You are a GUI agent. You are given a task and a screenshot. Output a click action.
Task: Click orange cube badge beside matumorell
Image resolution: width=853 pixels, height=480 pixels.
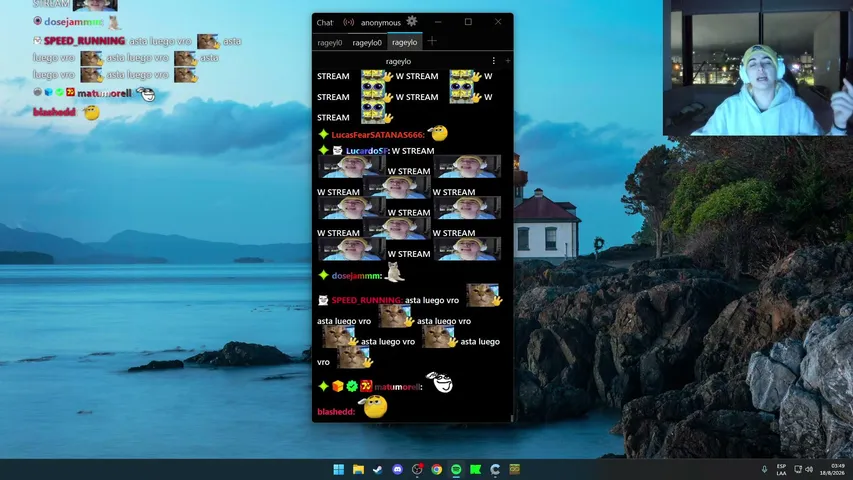pos(338,386)
